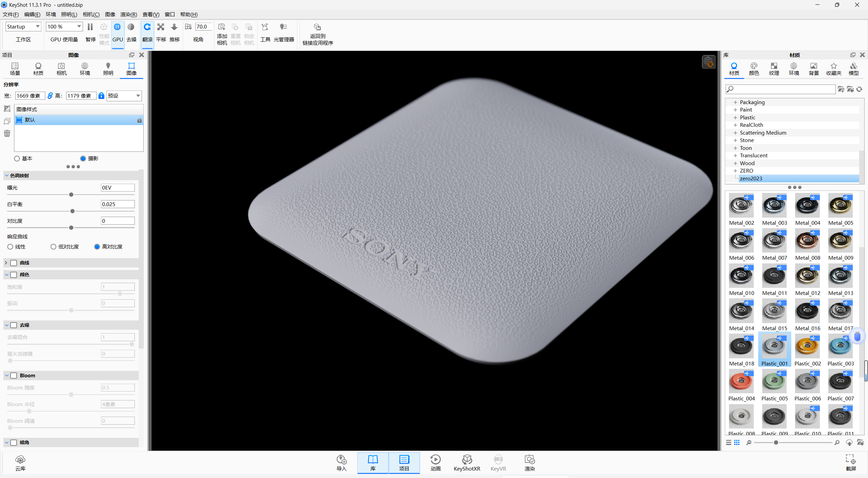Switch to the 摄影 image mode
868x478 pixels.
[x=82, y=158]
